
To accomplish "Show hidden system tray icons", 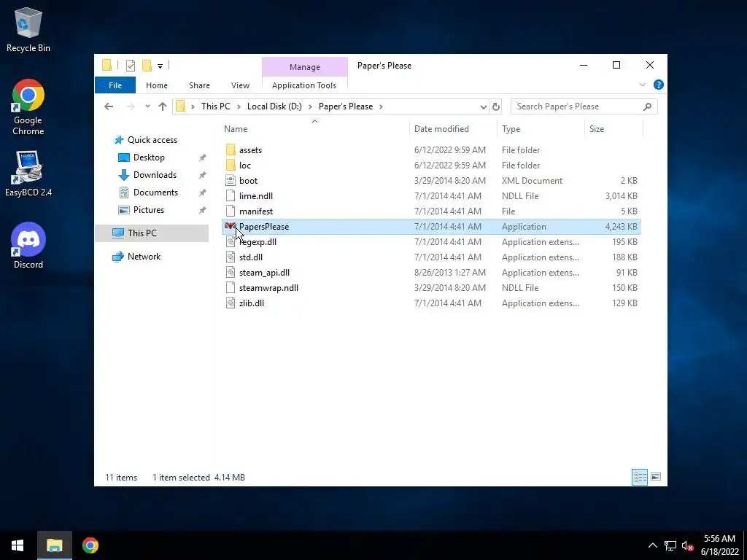I will coord(653,545).
